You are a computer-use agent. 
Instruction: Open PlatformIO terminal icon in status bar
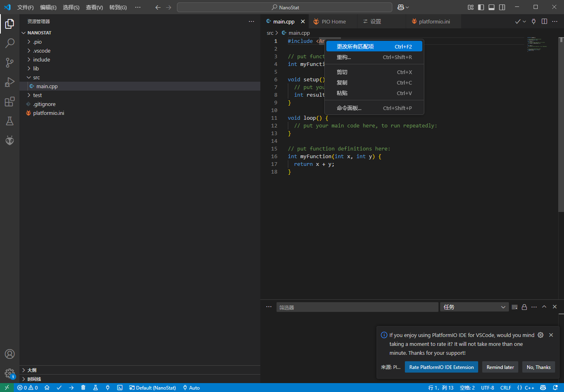coord(120,388)
